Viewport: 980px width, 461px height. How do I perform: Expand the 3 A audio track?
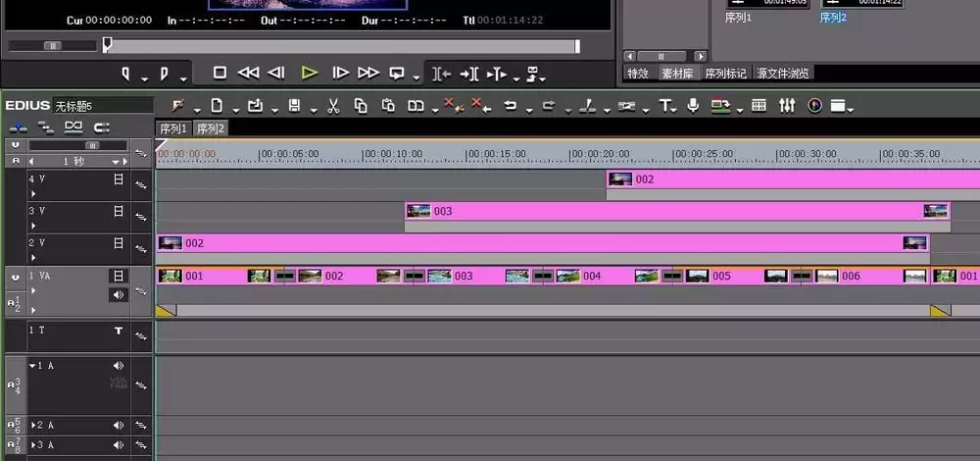[x=33, y=445]
